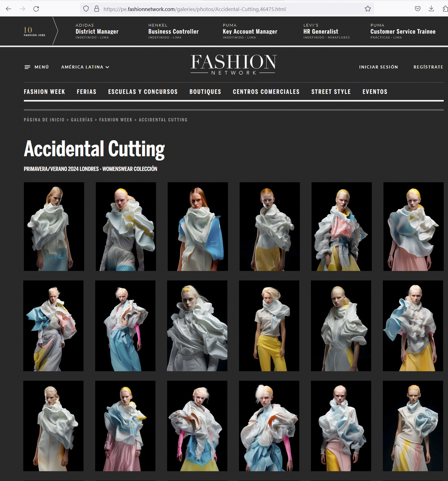Click the padlock site security icon
The width and height of the screenshot is (448, 481).
96,9
